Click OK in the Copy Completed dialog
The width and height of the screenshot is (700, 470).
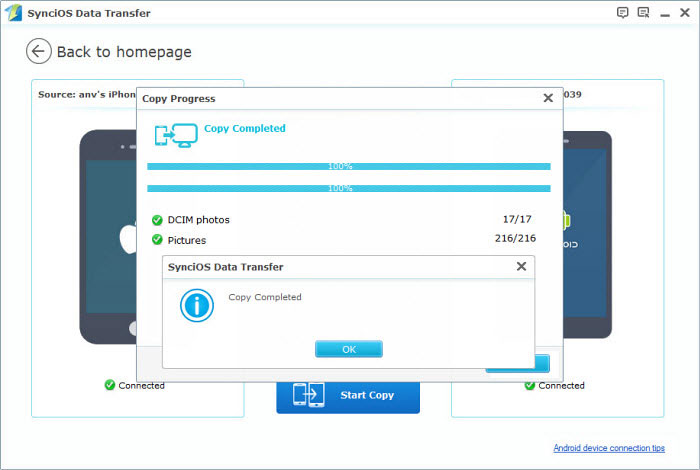pos(349,349)
